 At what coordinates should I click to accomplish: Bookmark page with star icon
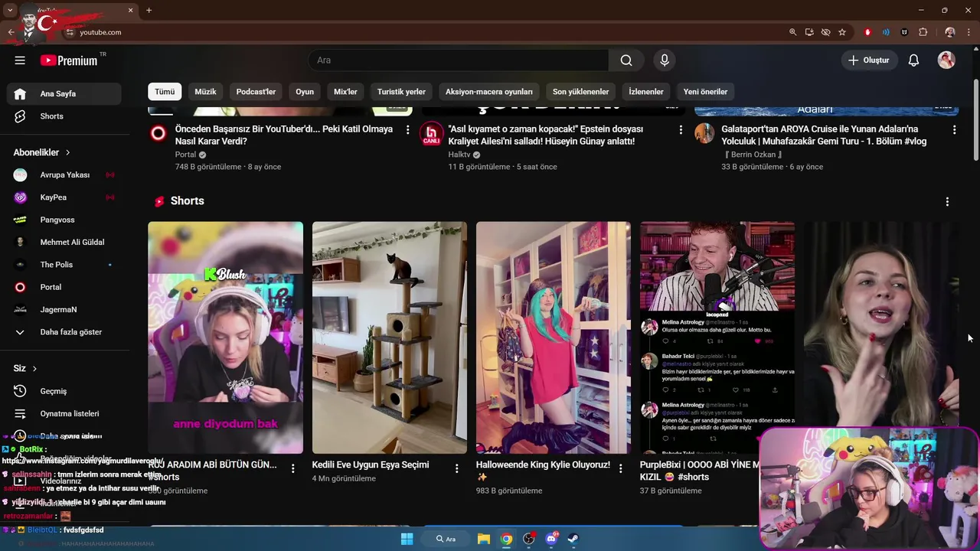pos(842,32)
